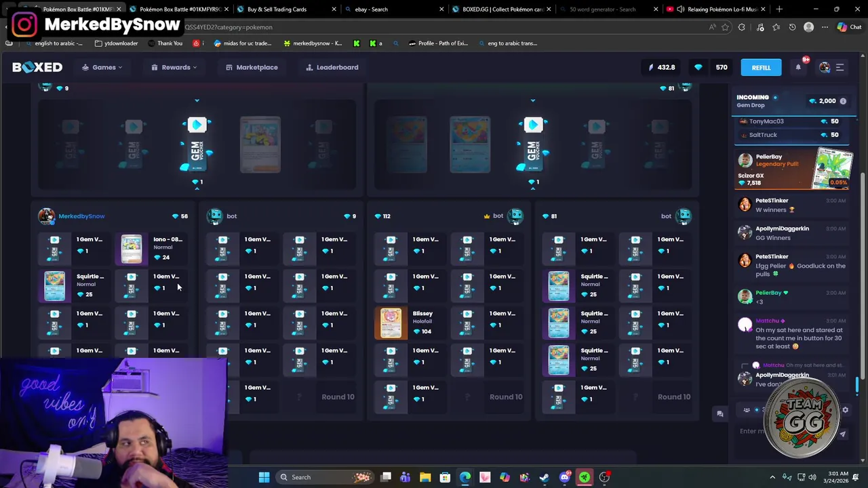Viewport: 868px width, 488px height.
Task: Open the Leaderboard page
Action: tap(332, 67)
